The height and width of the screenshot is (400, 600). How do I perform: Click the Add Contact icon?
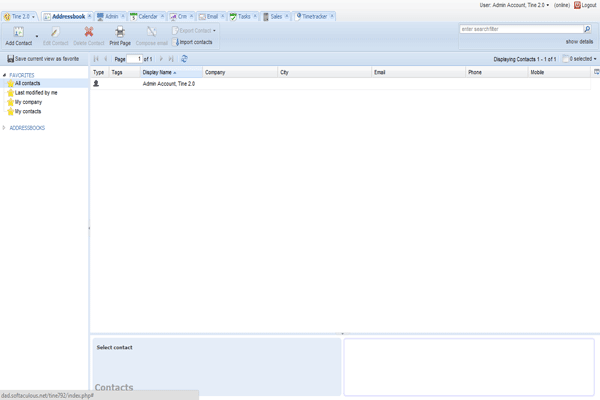coord(18,33)
